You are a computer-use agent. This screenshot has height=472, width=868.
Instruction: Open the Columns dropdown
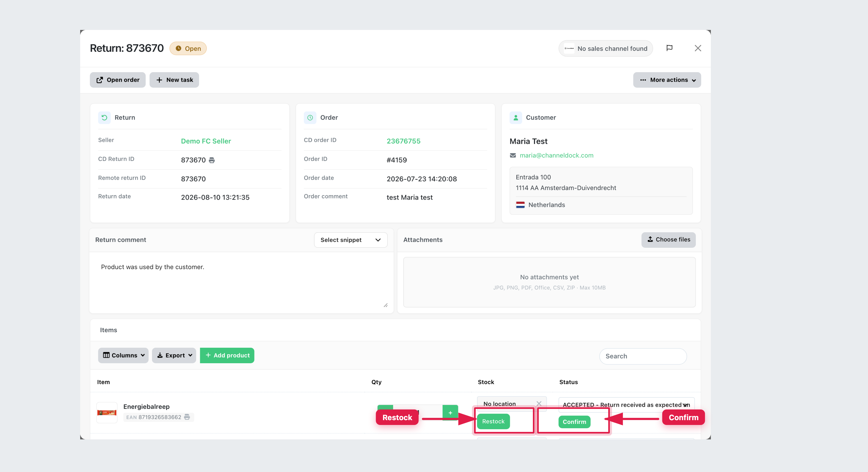tap(123, 355)
